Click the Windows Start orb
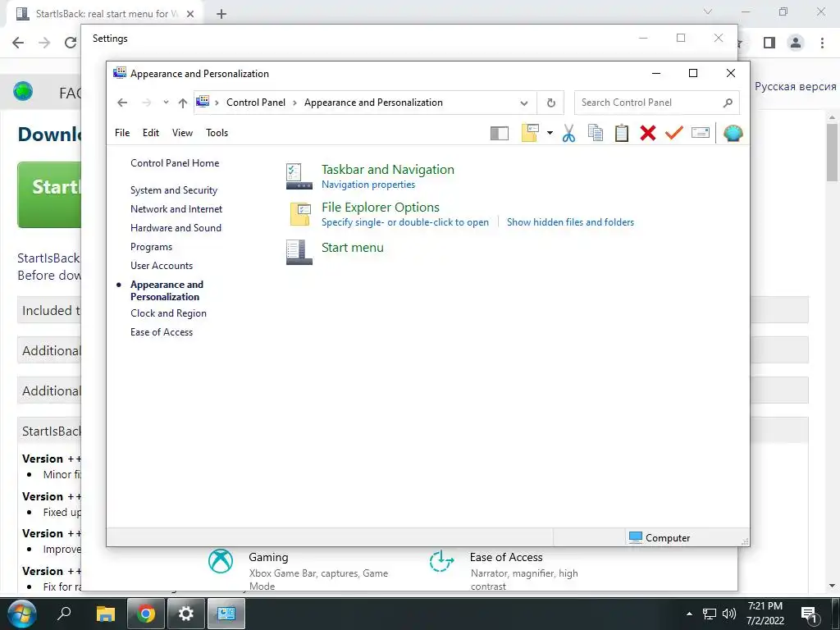Image resolution: width=840 pixels, height=630 pixels. 21,614
